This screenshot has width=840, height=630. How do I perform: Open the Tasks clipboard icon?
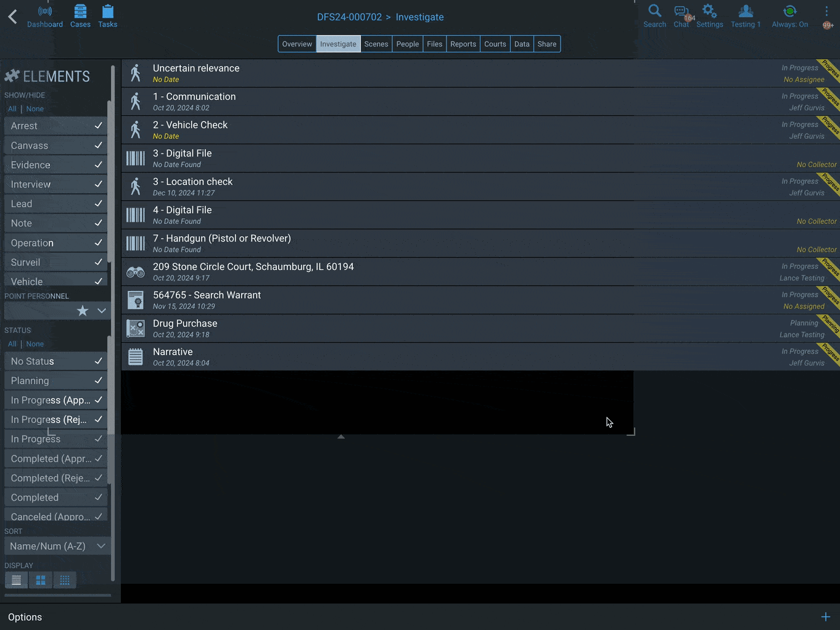pyautogui.click(x=107, y=11)
